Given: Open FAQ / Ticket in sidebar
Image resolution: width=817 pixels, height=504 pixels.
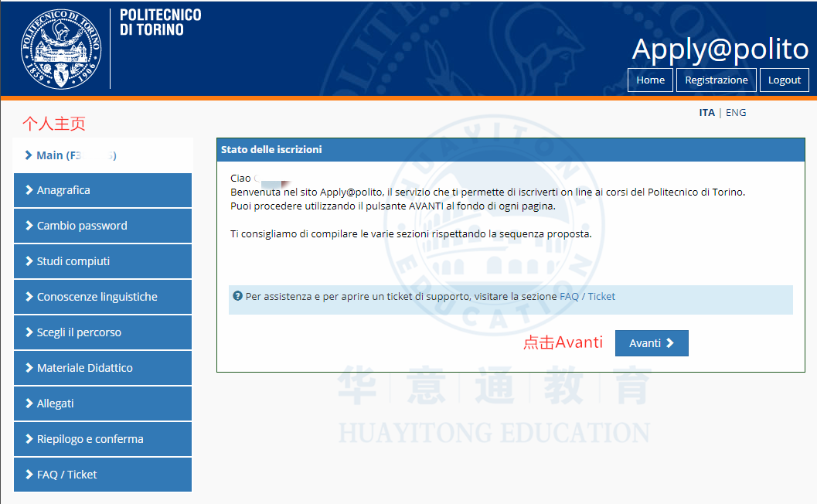Looking at the screenshot, I should [103, 475].
